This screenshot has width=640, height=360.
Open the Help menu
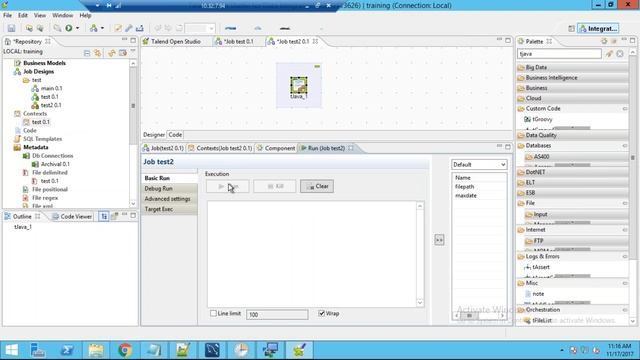point(85,15)
